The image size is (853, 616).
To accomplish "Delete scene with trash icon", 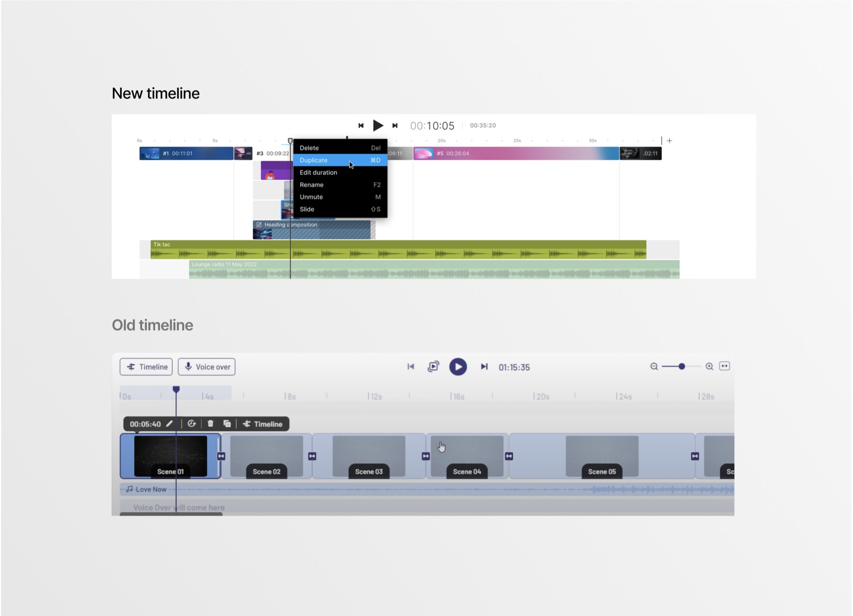I will (x=210, y=424).
